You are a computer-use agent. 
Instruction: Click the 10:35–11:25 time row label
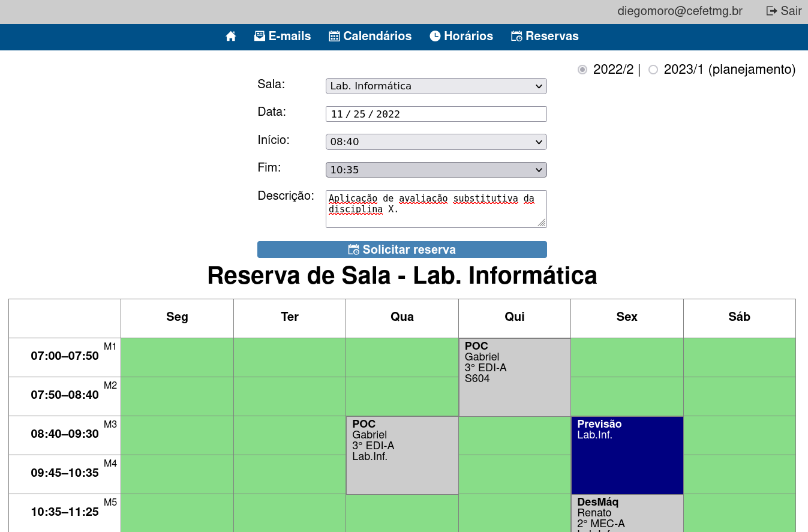65,512
